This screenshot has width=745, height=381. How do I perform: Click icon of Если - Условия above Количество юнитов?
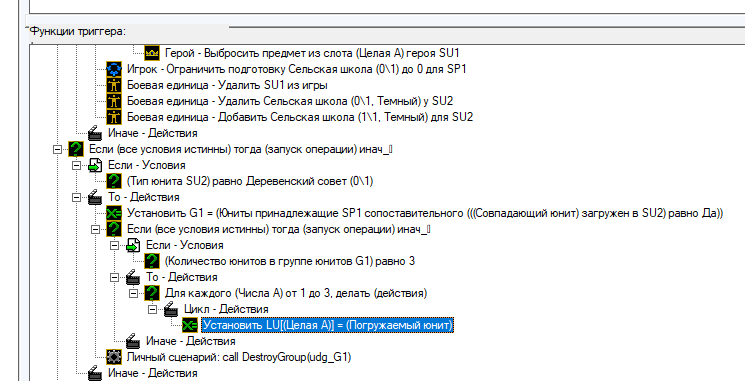click(133, 246)
